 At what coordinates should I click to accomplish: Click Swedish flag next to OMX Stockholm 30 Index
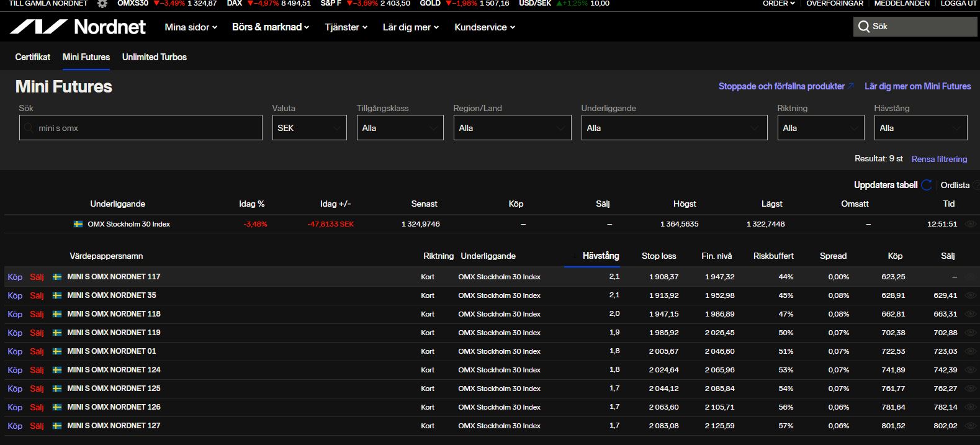click(78, 224)
